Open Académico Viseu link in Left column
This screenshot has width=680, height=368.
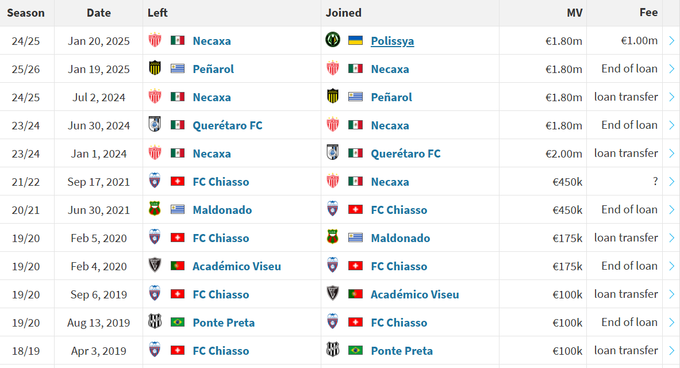coord(236,266)
